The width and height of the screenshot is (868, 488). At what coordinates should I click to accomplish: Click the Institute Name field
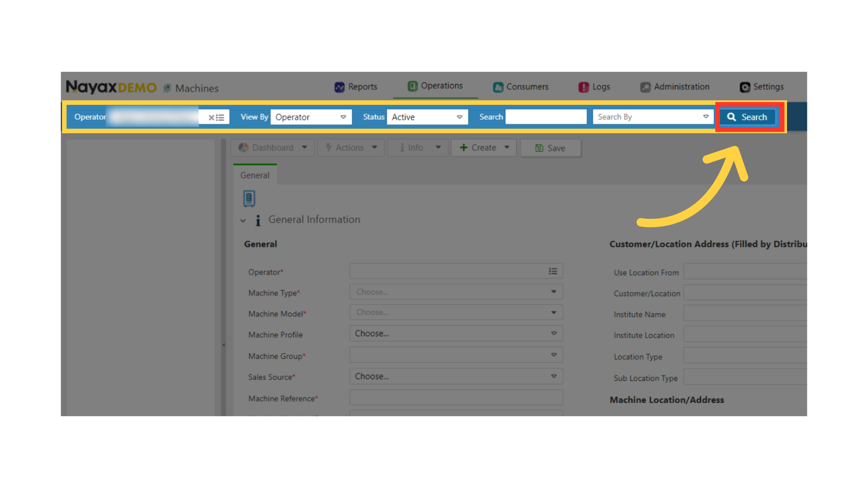coord(745,314)
